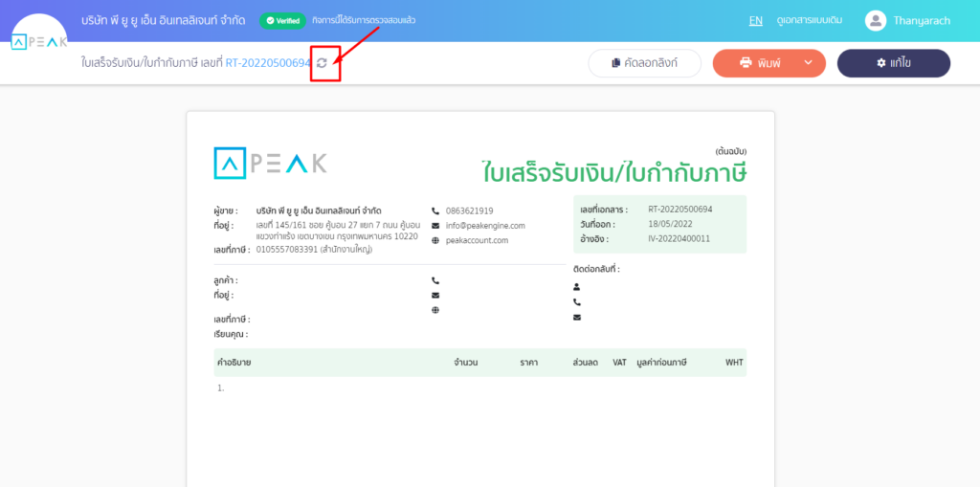Screen dimensions: 980x487
Task: Click the PEAK logo on the receipt
Action: [270, 164]
